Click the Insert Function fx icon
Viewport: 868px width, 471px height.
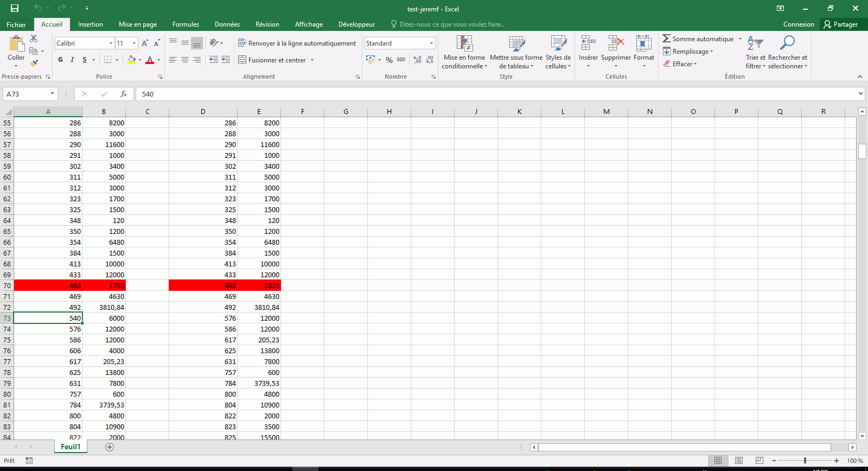click(x=124, y=94)
